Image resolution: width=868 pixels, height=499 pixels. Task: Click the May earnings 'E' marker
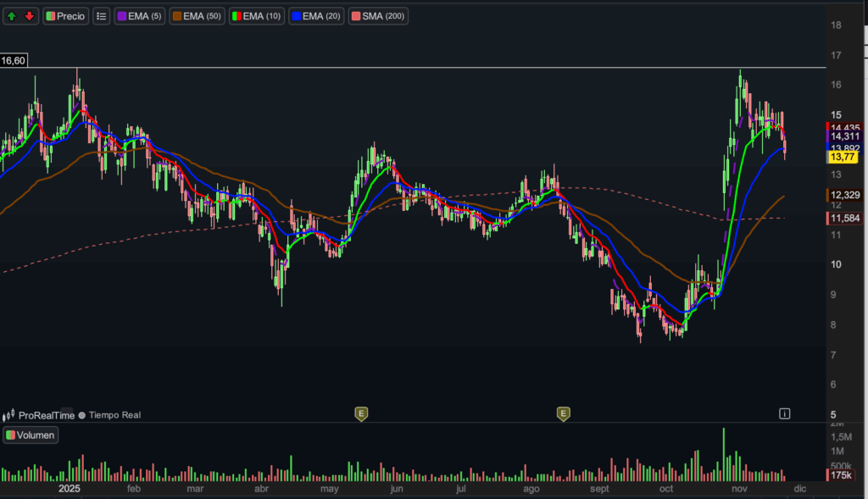click(x=361, y=413)
